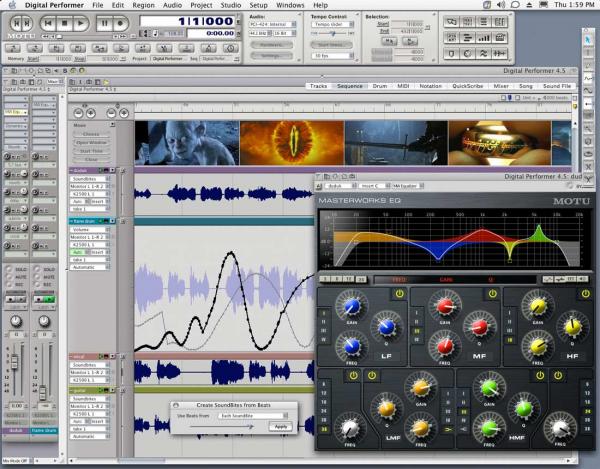Click the Apply button
This screenshot has width=600, height=469.
pos(280,426)
